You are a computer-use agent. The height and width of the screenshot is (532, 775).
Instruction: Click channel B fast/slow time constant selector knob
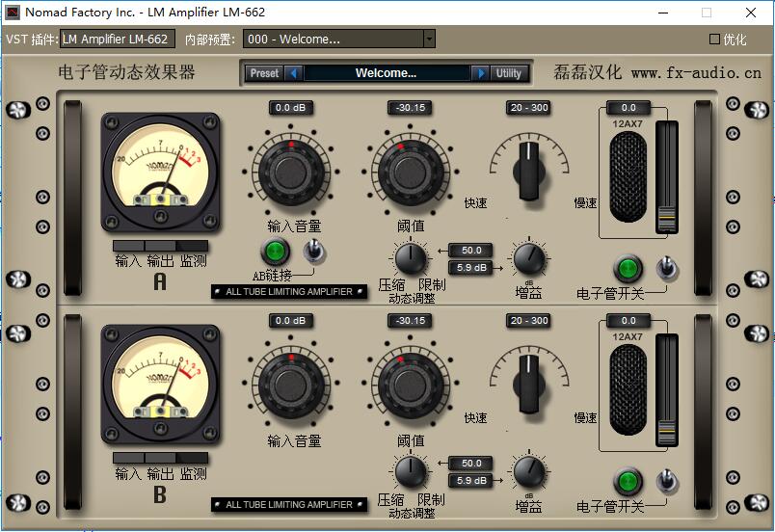pos(529,384)
